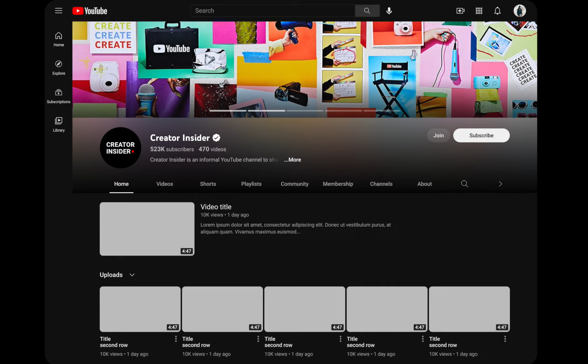This screenshot has height=364, width=588.
Task: Click the verified badge next to Creator Insider
Action: pyautogui.click(x=217, y=138)
